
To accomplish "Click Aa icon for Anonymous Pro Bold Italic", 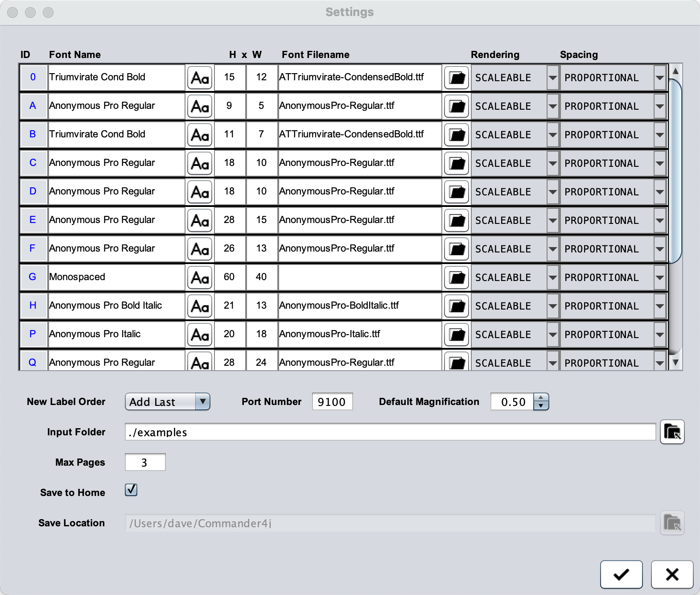I will (x=199, y=306).
